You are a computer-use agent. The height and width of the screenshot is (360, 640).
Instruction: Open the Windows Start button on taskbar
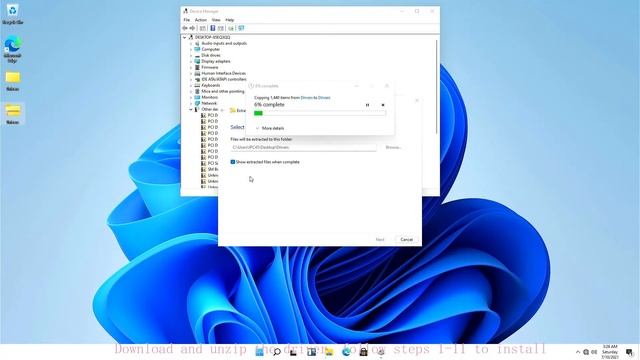260,351
